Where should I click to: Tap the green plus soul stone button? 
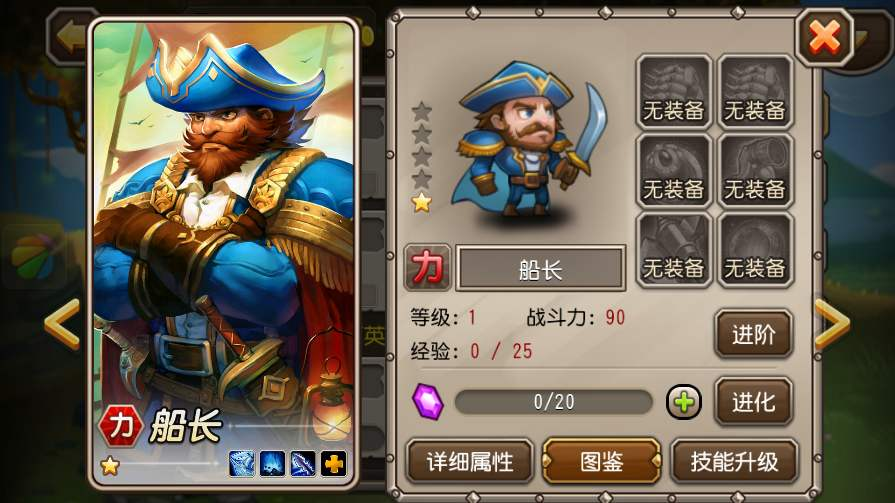click(x=684, y=403)
